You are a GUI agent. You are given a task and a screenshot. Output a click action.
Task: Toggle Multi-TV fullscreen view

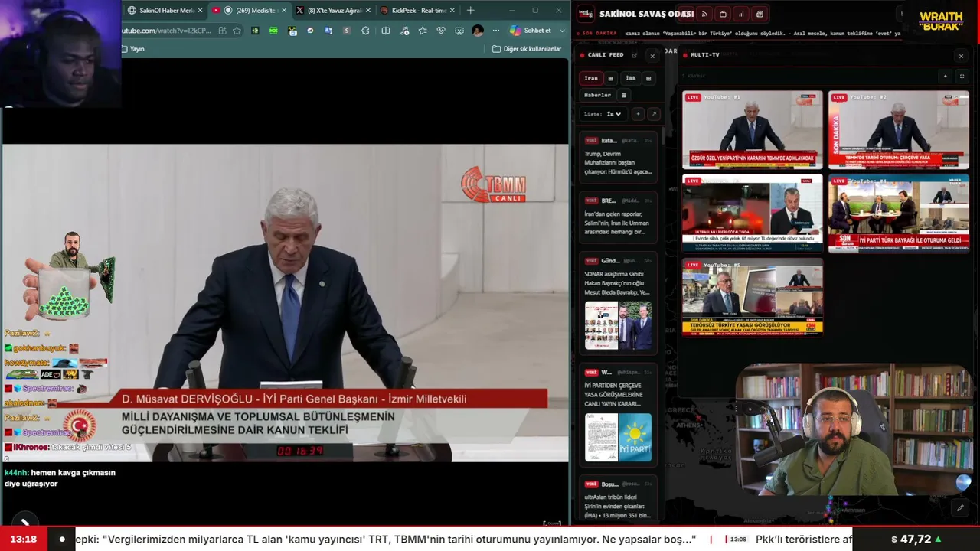[962, 77]
